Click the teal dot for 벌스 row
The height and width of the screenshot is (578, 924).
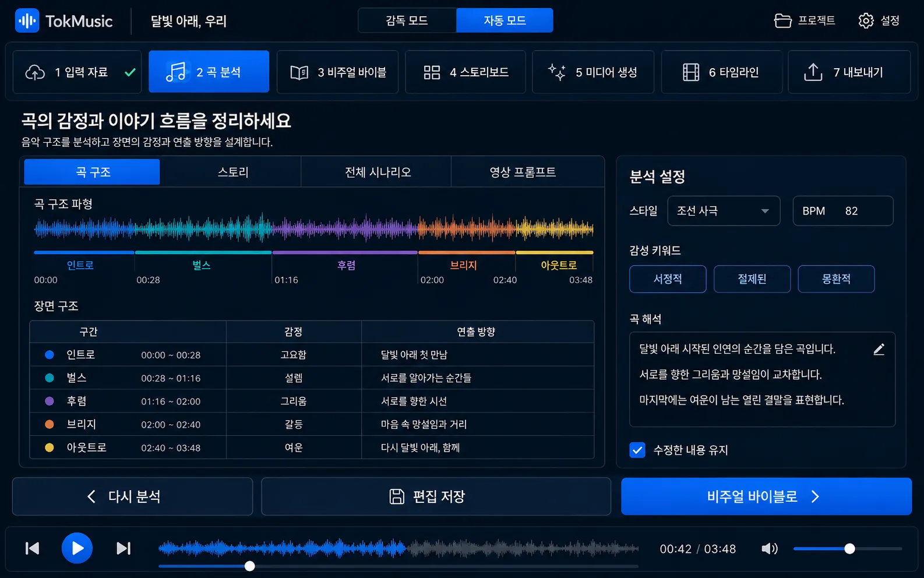coord(50,378)
